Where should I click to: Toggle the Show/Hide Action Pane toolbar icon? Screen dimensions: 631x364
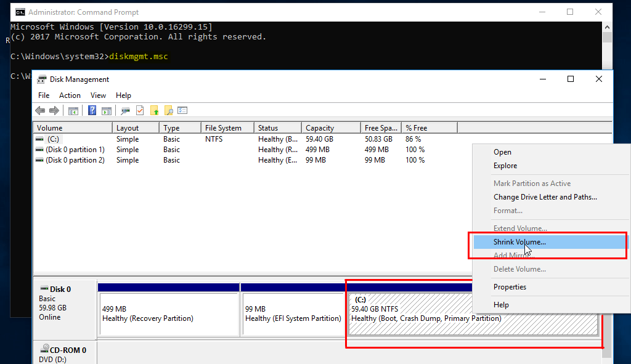107,111
